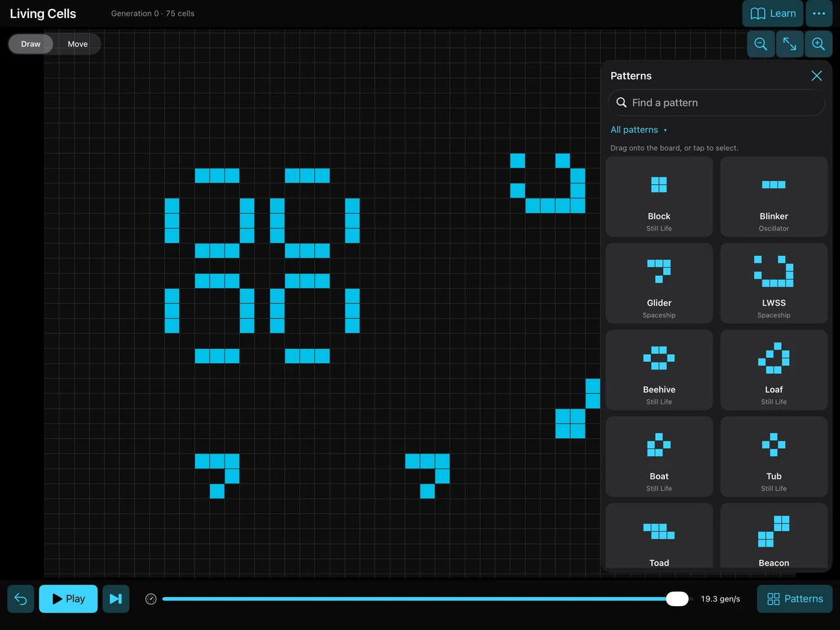Viewport: 840px width, 630px height.
Task: Choose the Glider spaceship pattern
Action: pos(659,283)
